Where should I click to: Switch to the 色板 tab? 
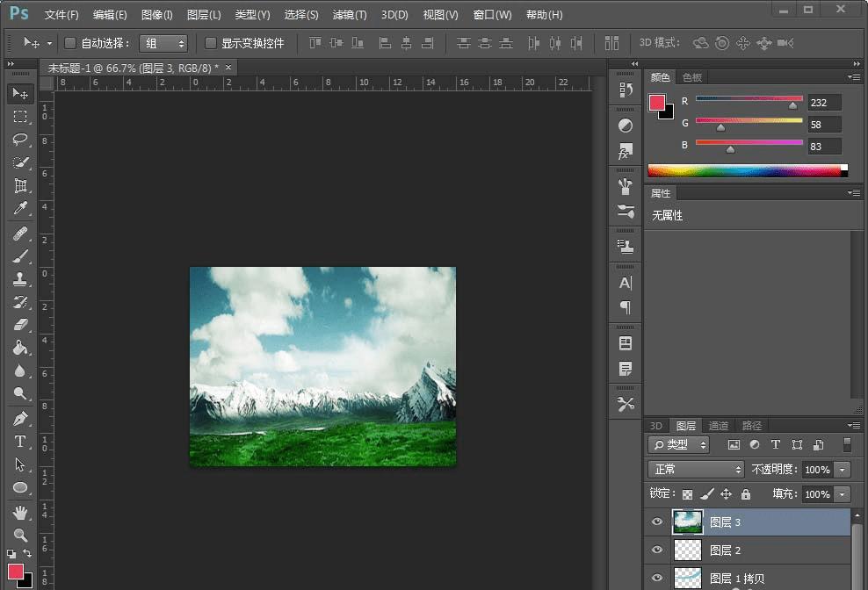pyautogui.click(x=692, y=77)
